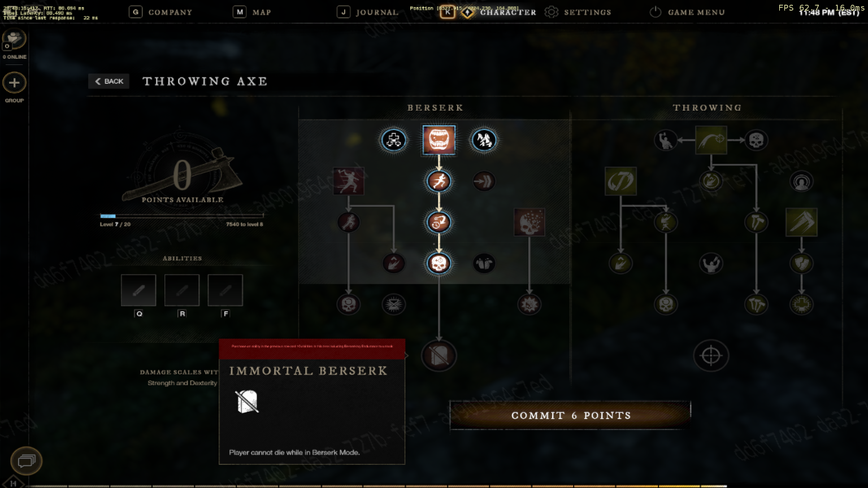Screen dimensions: 868x488
Task: Click the healing cross passive atop Berserk
Action: (394, 140)
